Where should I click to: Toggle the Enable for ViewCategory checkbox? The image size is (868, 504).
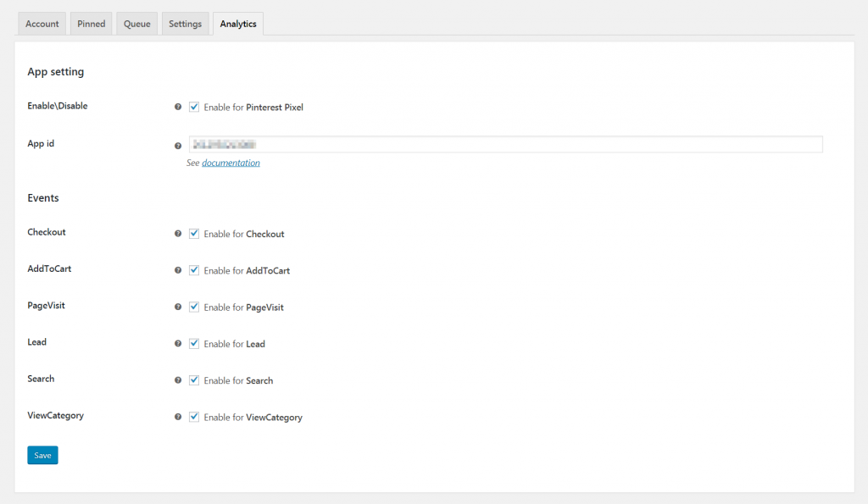194,418
